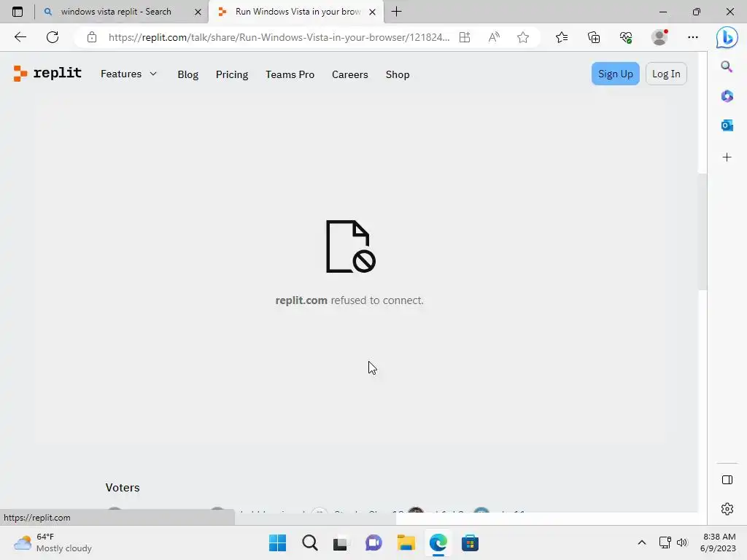Screen dimensions: 747x560
Task: Add this page to favorites star
Action: (x=522, y=37)
